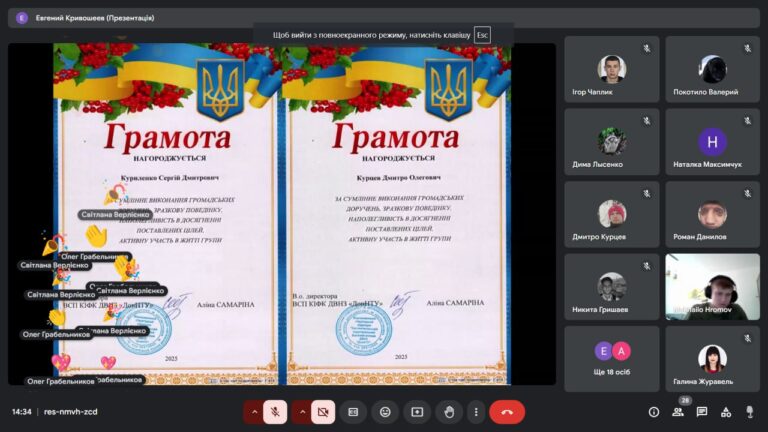
Task: Leave the call with red hang-up button
Action: click(x=507, y=412)
